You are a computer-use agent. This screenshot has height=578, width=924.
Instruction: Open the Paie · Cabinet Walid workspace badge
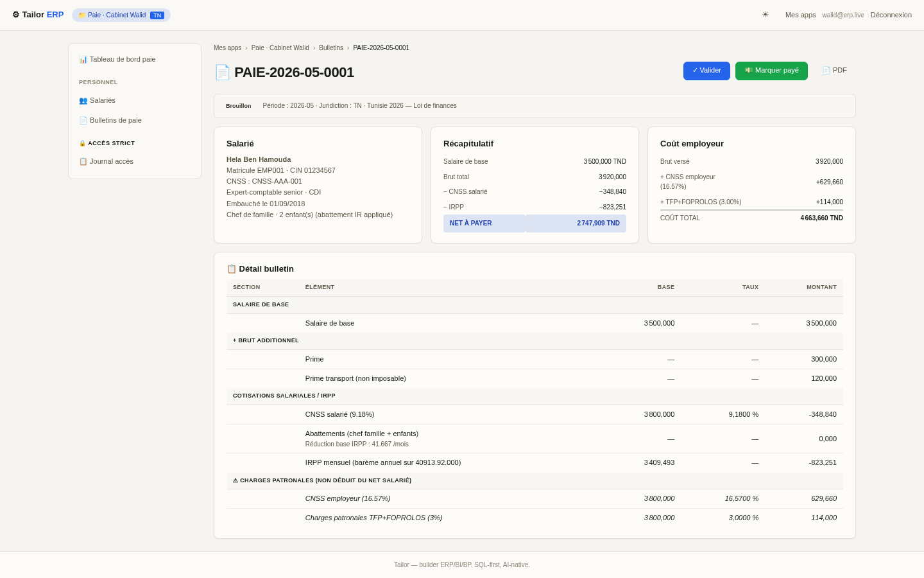tap(121, 15)
